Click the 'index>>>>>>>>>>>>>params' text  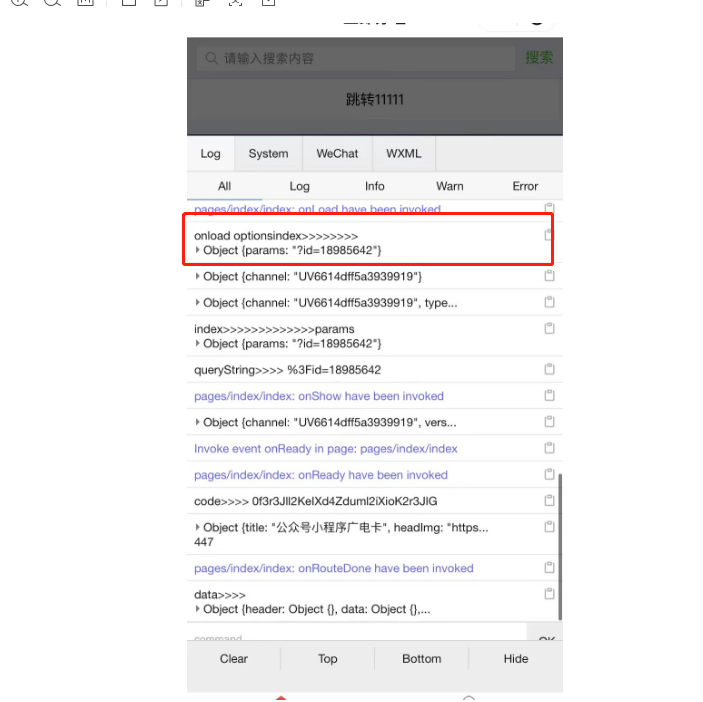tap(274, 329)
